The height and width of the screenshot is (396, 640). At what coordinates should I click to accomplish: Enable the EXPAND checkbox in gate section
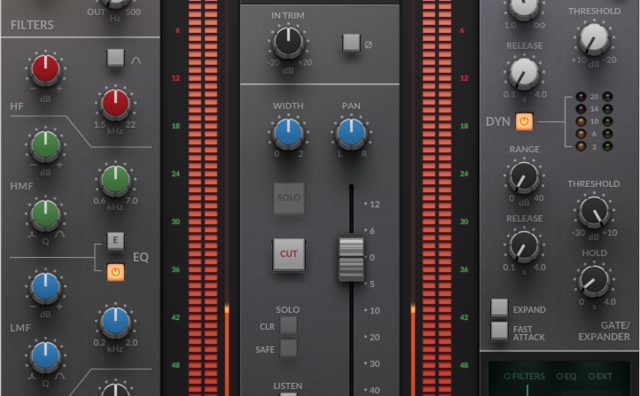pyautogui.click(x=499, y=308)
